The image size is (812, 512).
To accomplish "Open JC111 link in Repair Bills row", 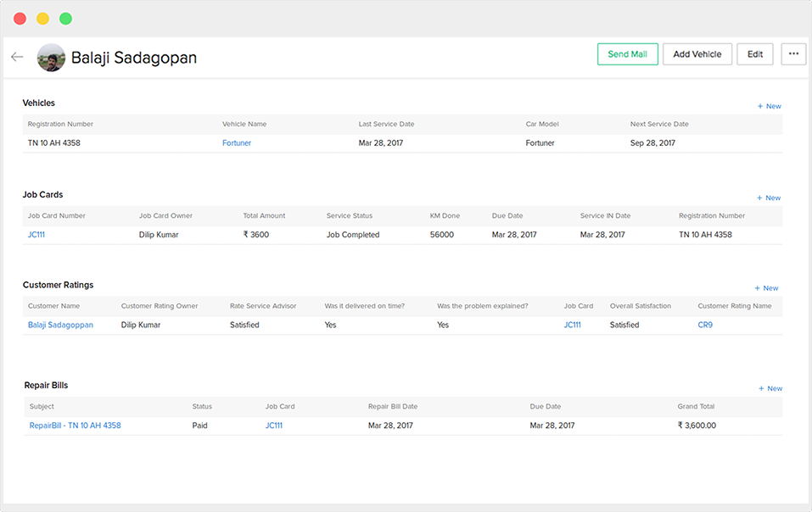I will [x=274, y=426].
